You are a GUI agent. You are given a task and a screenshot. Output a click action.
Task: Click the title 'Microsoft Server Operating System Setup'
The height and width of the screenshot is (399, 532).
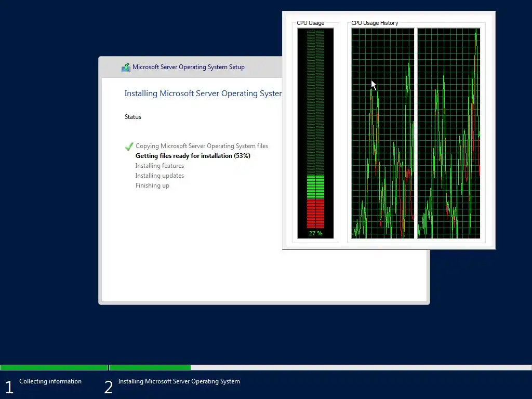[188, 67]
